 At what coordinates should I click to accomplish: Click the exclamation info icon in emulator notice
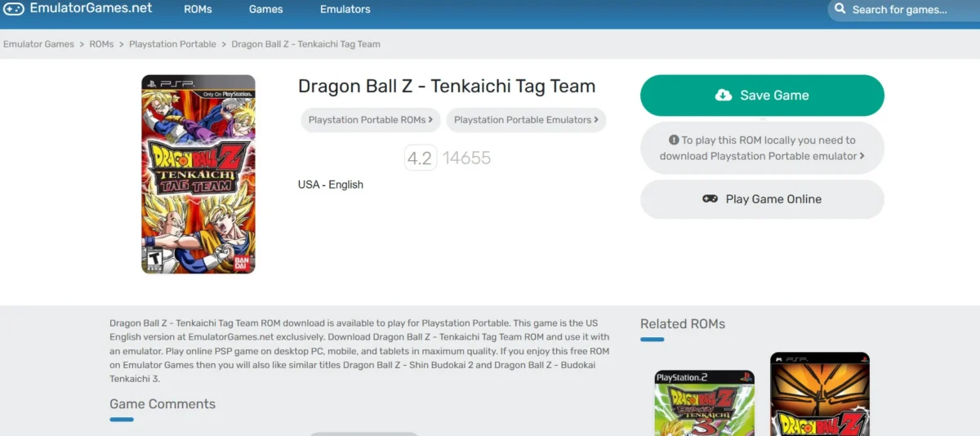point(674,140)
